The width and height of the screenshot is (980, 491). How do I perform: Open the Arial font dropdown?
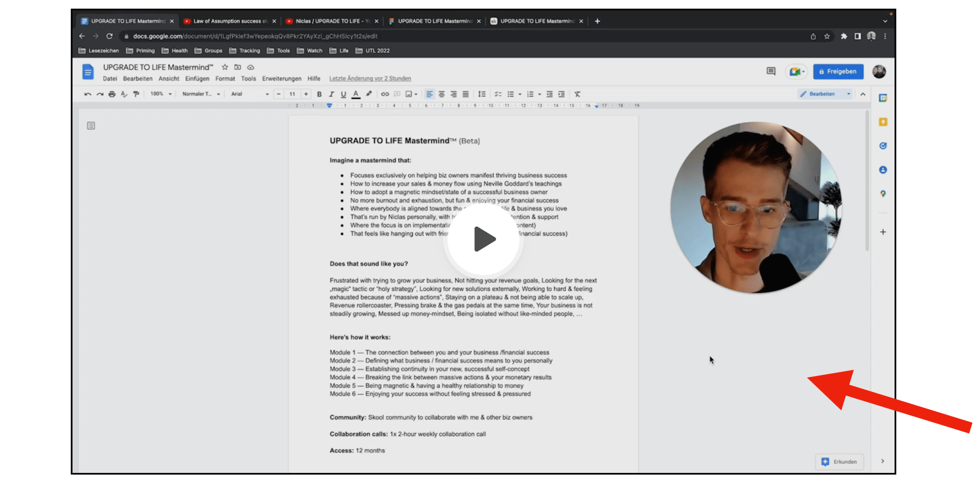pos(250,94)
